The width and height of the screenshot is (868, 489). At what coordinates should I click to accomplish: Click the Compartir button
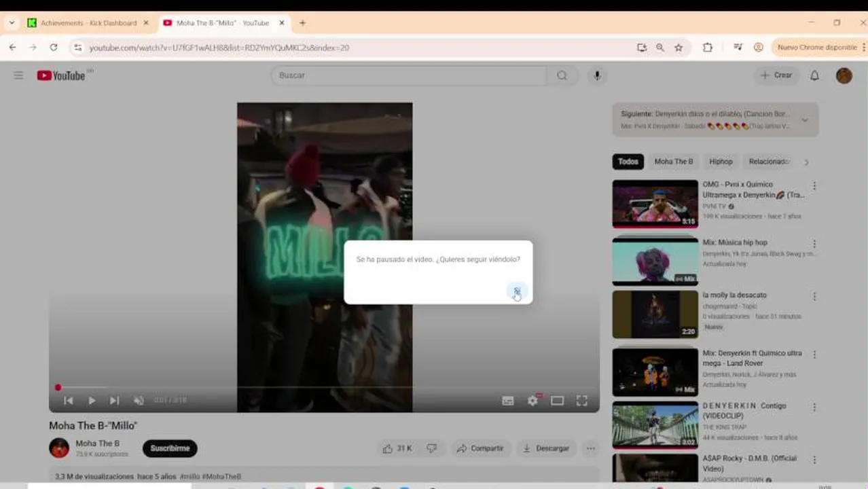click(480, 448)
